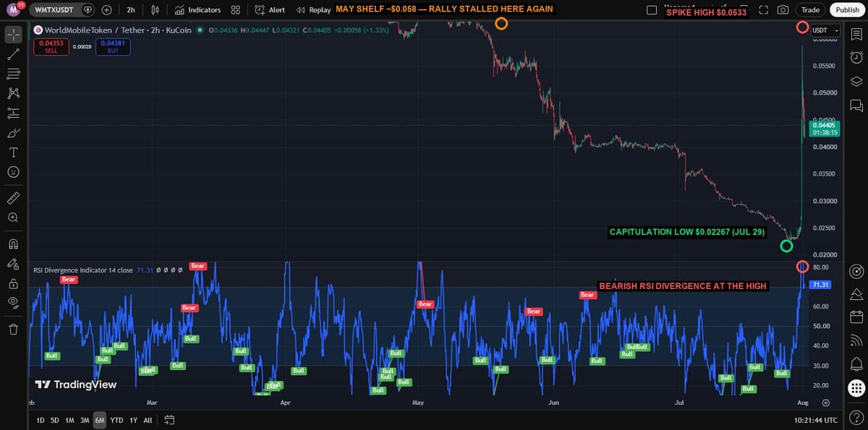The width and height of the screenshot is (868, 430).
Task: Open the USDT currency dropdown
Action: (825, 30)
